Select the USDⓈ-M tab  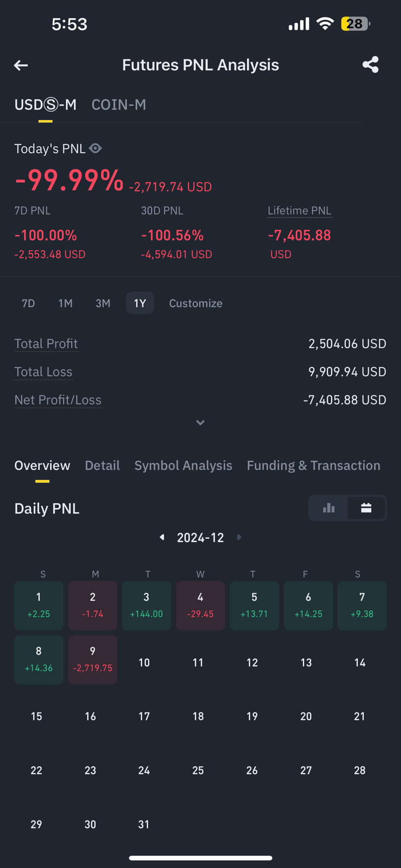pyautogui.click(x=46, y=105)
